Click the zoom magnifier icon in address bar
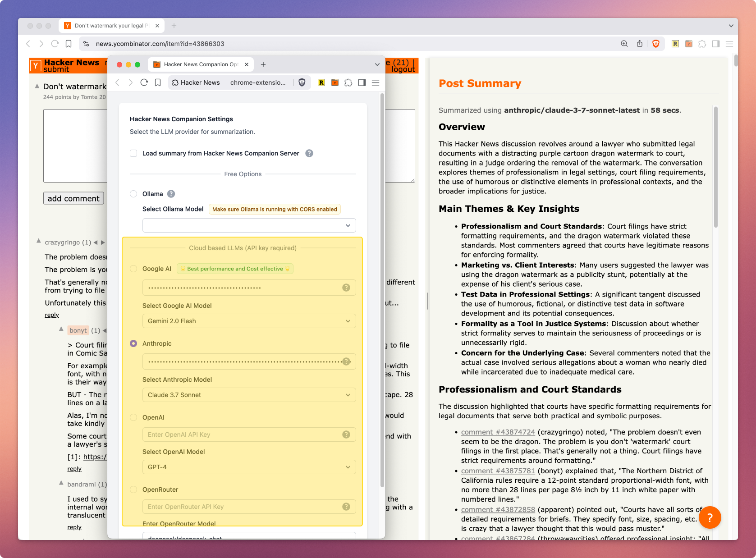 pyautogui.click(x=624, y=44)
